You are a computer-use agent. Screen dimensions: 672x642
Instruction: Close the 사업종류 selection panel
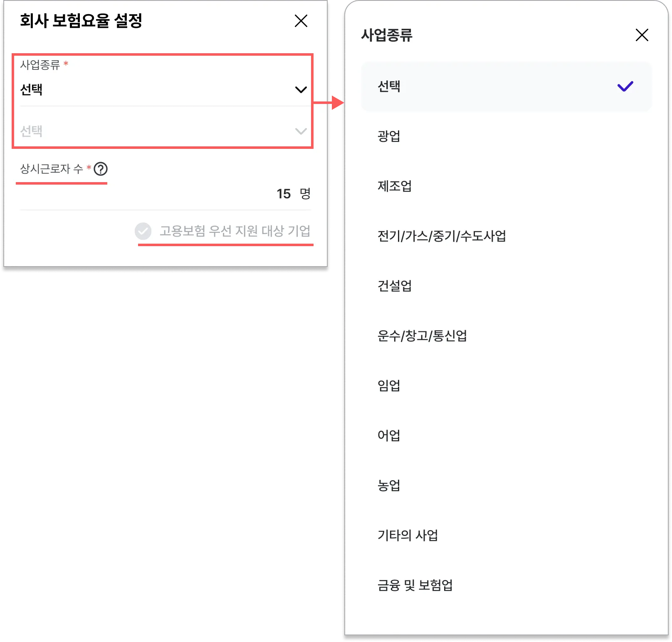(642, 35)
